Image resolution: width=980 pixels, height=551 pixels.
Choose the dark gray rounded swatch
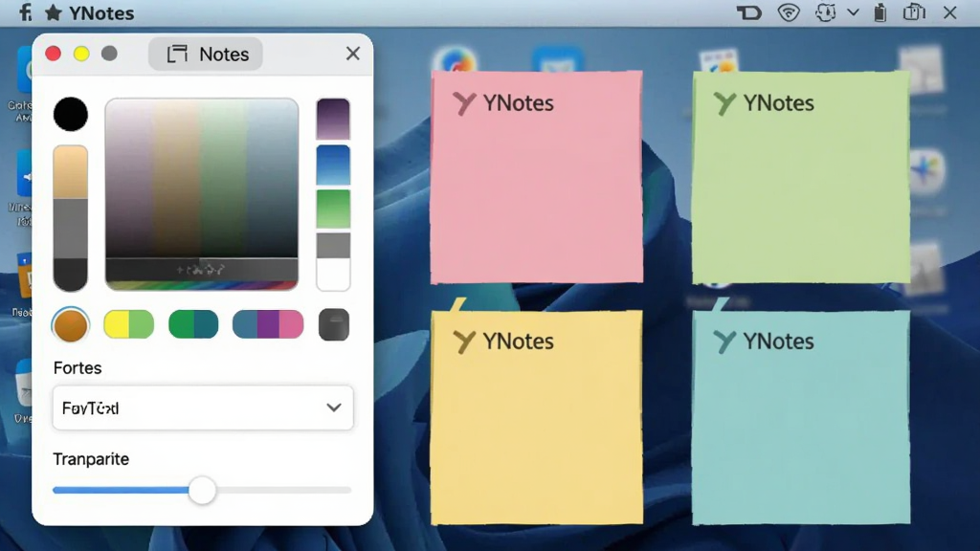[x=334, y=325]
